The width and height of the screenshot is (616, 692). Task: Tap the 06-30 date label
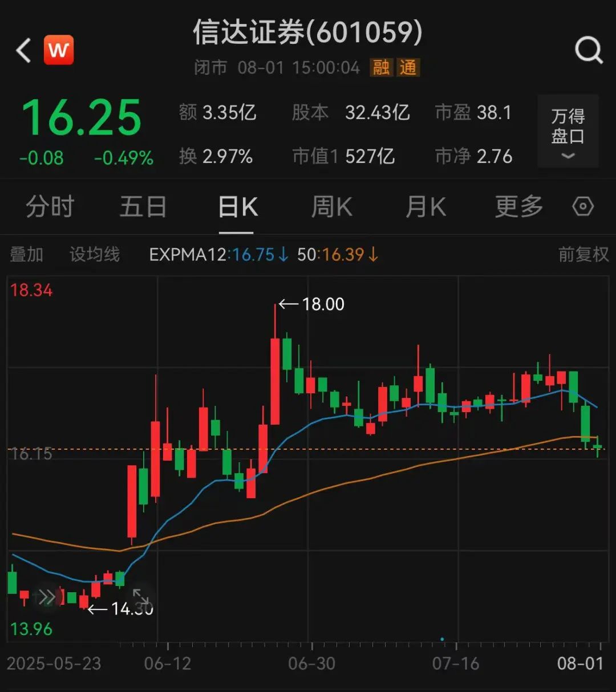tap(312, 663)
